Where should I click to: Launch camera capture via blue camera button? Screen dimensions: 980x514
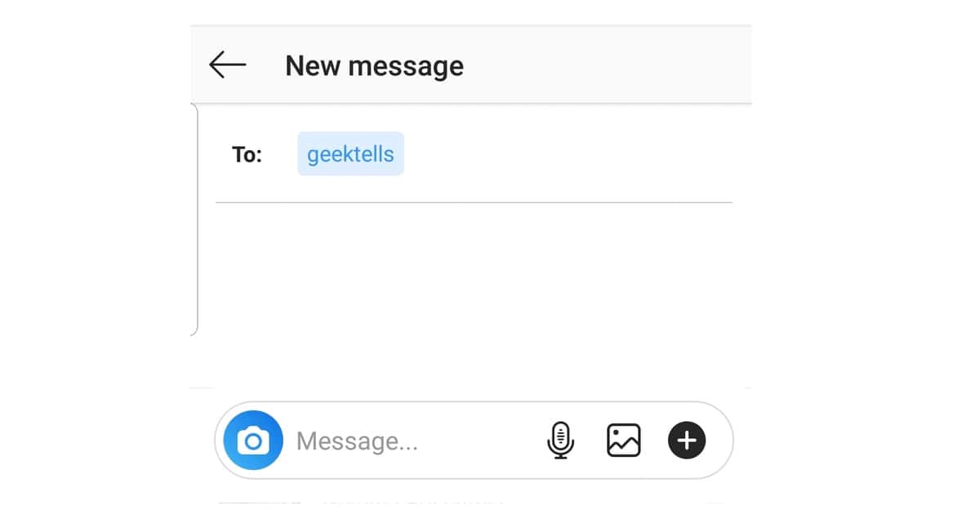pos(252,441)
